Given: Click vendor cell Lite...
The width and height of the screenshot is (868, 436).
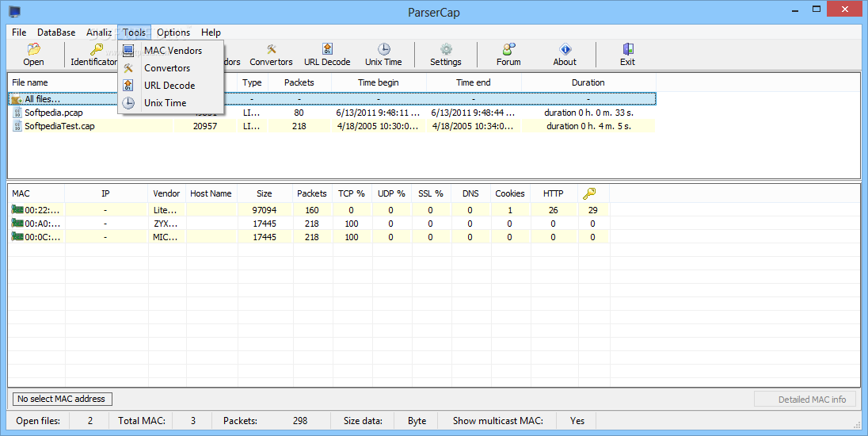Looking at the screenshot, I should 166,210.
